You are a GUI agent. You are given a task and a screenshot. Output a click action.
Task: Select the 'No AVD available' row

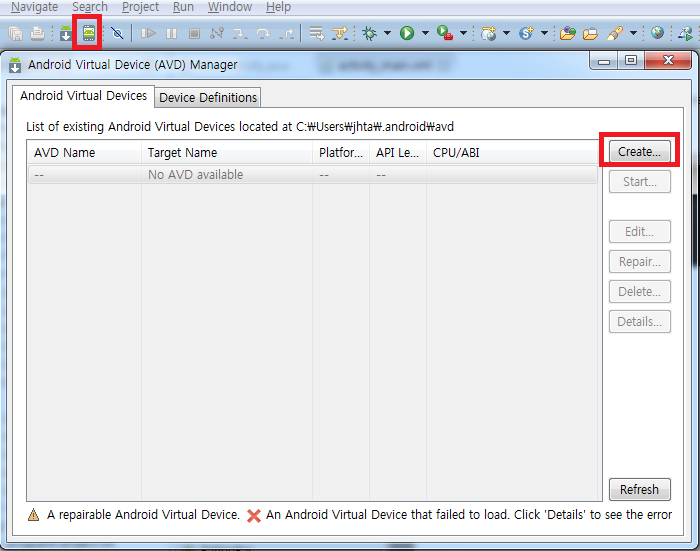click(312, 175)
